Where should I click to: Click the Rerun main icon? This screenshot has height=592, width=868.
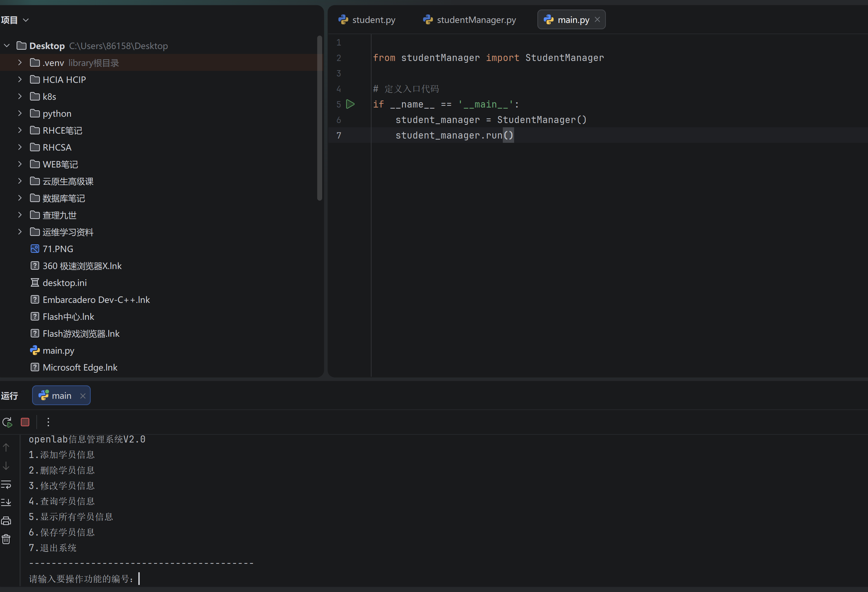pyautogui.click(x=7, y=422)
